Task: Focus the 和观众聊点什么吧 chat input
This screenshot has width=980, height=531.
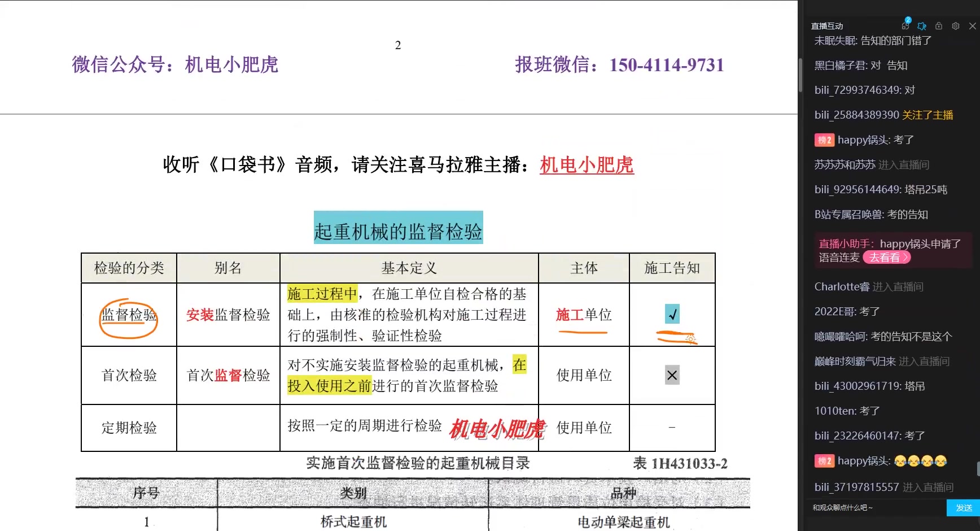Action: click(x=878, y=508)
